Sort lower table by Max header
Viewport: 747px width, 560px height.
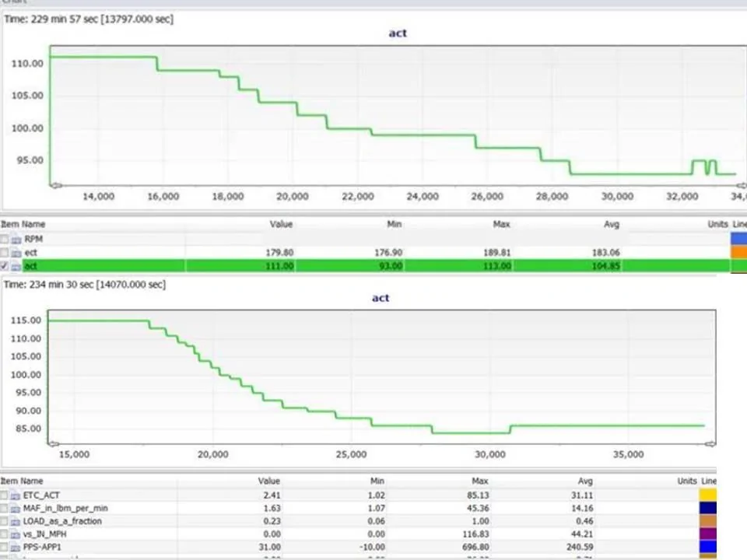pos(480,481)
